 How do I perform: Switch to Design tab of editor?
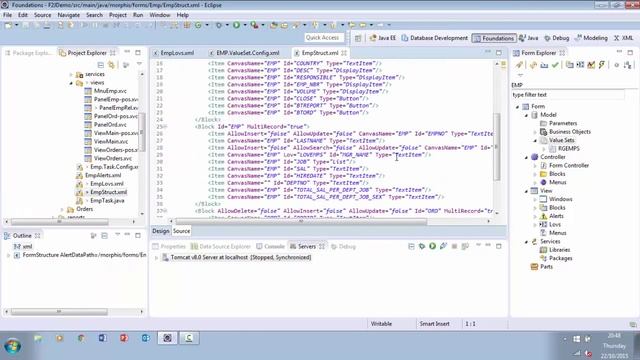160,231
